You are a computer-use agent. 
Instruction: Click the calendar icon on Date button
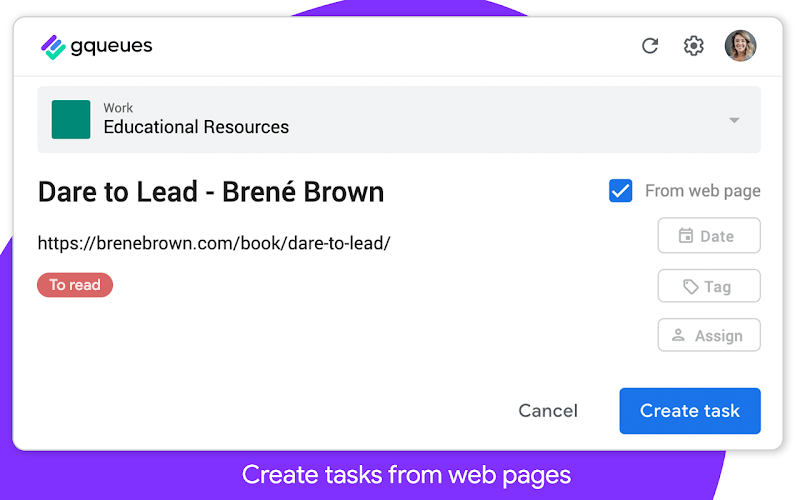tap(686, 236)
